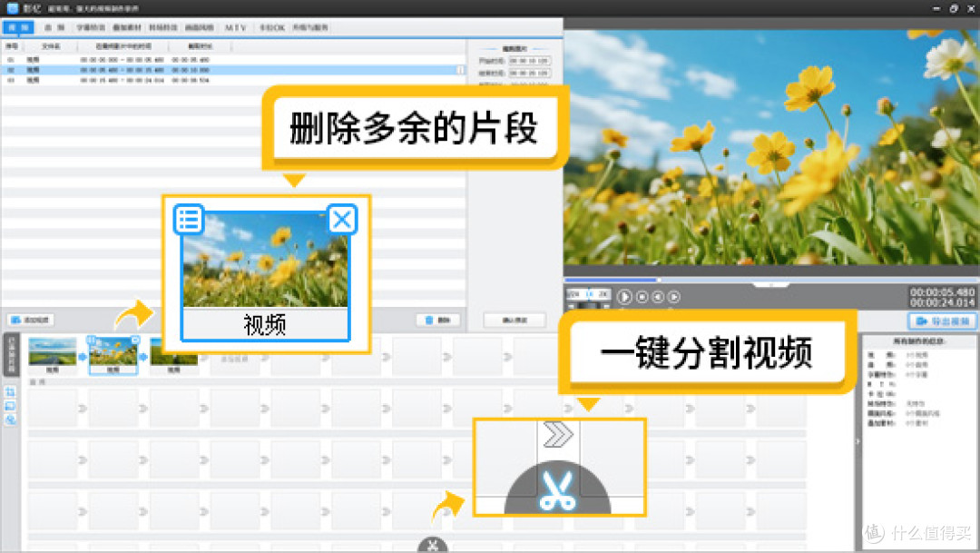Click the scissors split button at bottom
The image size is (980, 553).
click(433, 546)
